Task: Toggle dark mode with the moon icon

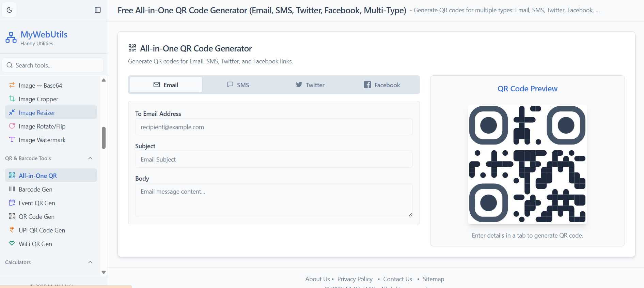Action: point(10,10)
